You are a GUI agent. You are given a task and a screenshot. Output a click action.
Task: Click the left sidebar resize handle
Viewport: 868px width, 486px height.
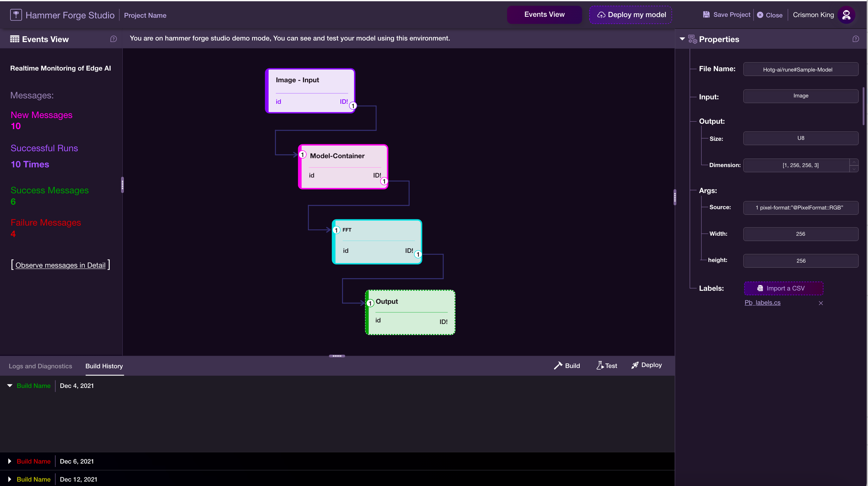coord(122,185)
